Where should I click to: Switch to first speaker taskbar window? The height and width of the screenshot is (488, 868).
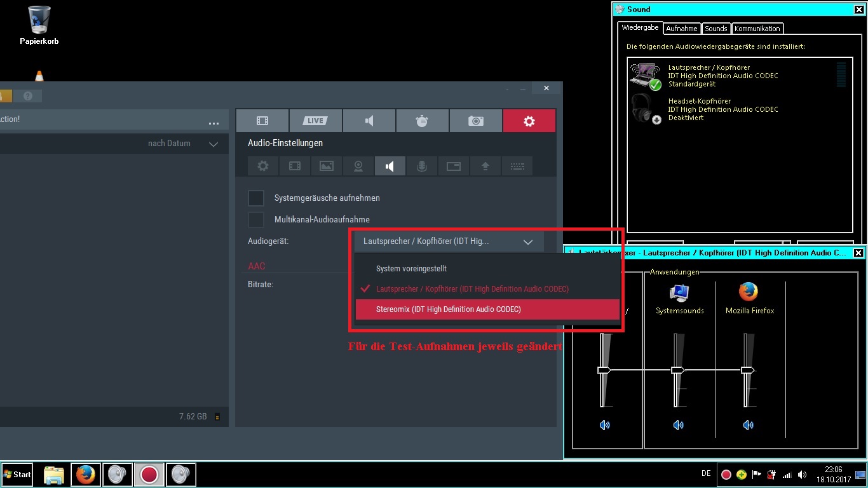(118, 474)
